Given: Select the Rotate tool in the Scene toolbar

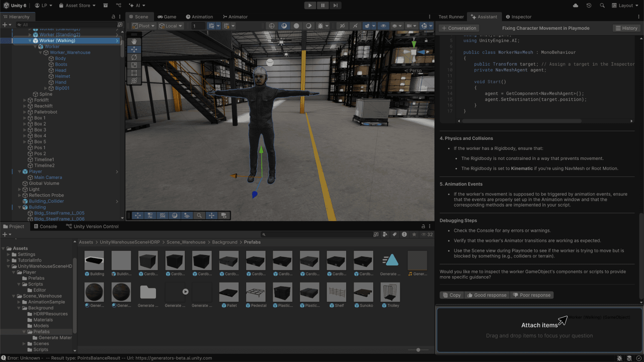Looking at the screenshot, I should click(x=134, y=57).
